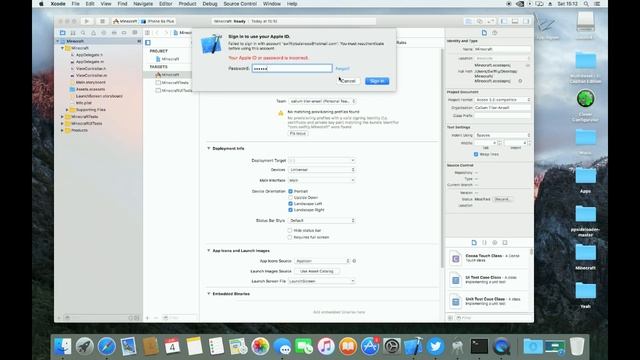Click the Fix Issue button

pos(298,133)
